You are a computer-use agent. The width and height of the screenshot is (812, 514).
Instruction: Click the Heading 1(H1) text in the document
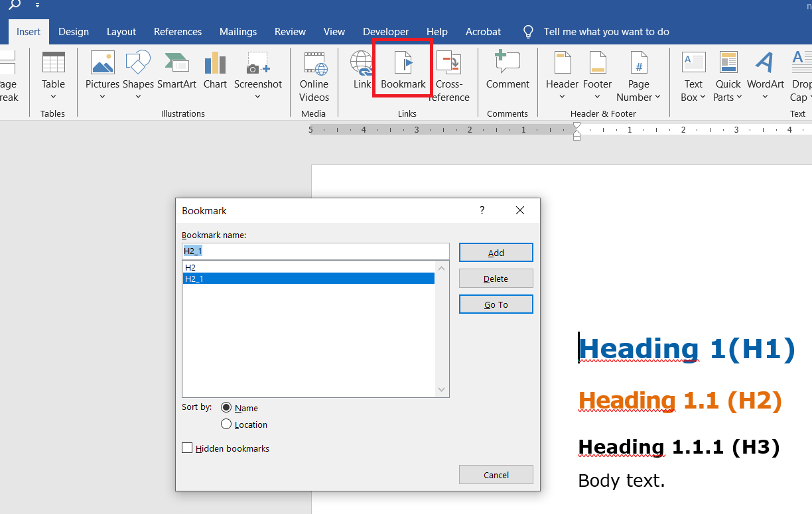tap(687, 349)
